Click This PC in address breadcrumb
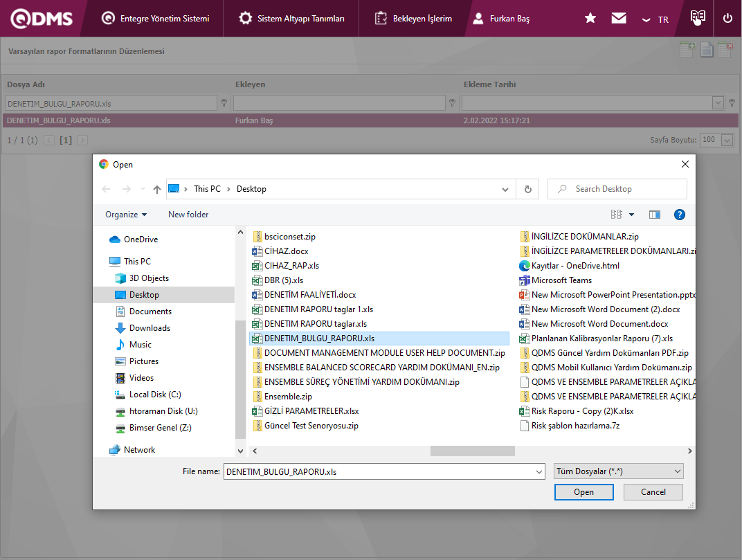 (x=207, y=189)
